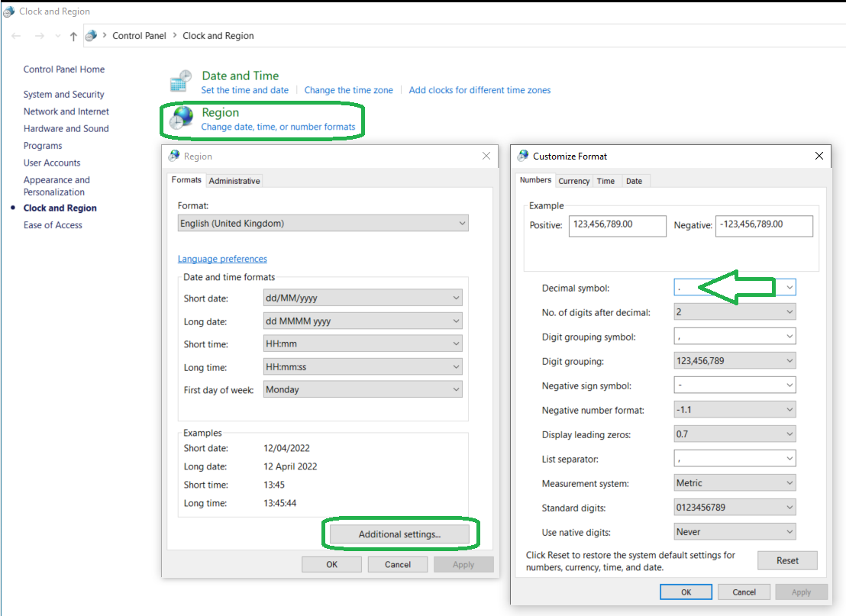Click Clock and Region in the breadcrumb path
The height and width of the screenshot is (616, 846).
(218, 36)
